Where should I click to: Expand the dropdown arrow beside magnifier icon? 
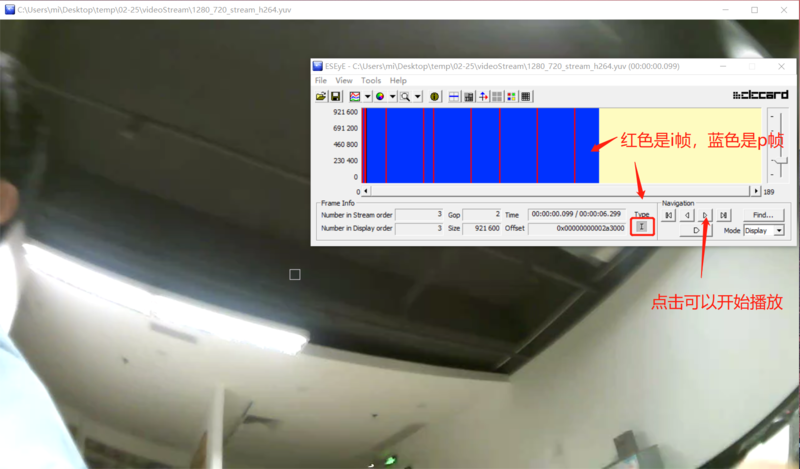pyautogui.click(x=417, y=97)
